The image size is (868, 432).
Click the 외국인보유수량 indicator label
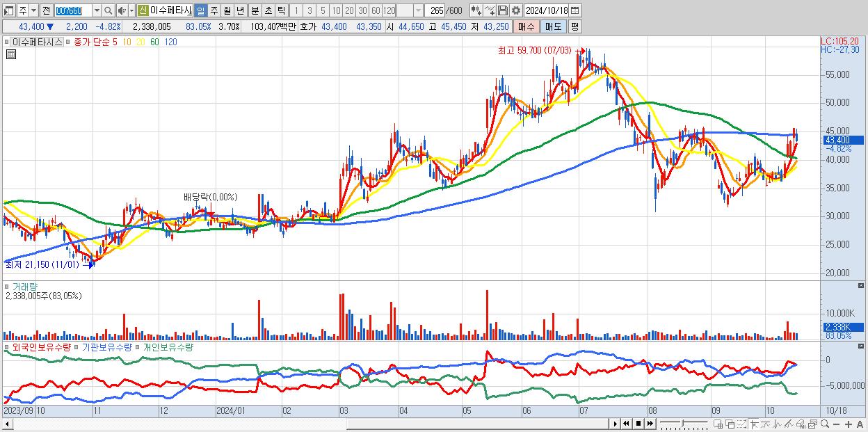click(x=41, y=346)
